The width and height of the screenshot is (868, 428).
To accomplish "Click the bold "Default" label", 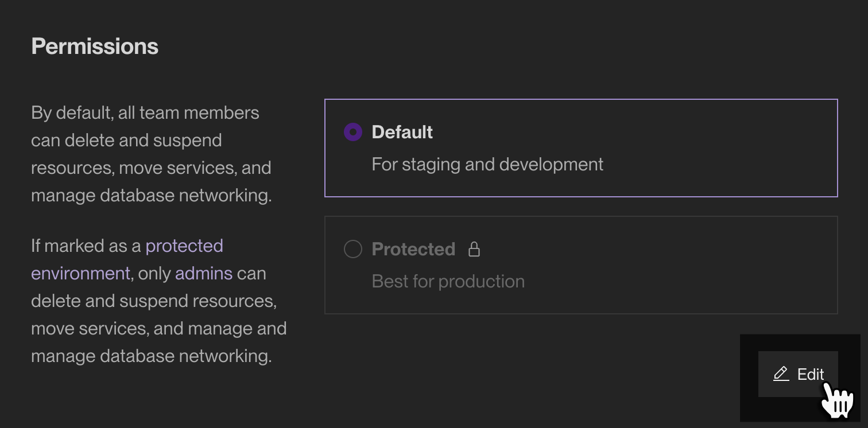I will [x=402, y=131].
